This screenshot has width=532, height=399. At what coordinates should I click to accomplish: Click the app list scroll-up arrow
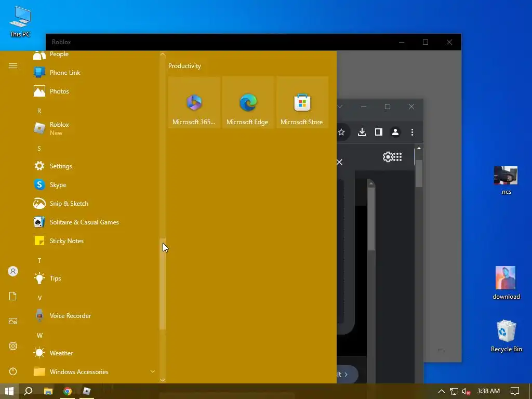coord(163,54)
